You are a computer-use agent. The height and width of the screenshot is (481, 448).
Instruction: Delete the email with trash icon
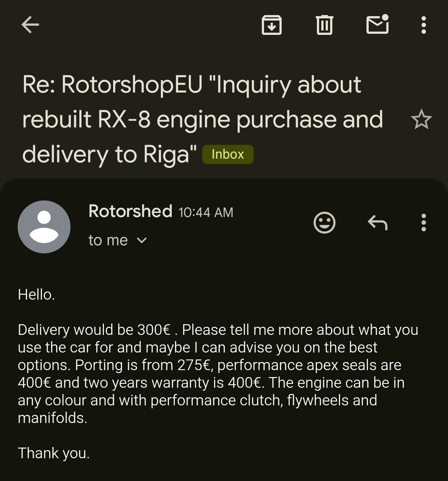tap(324, 25)
